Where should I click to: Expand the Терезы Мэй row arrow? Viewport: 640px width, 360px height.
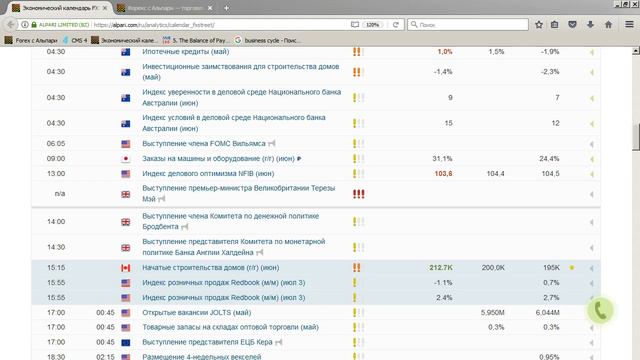point(591,194)
